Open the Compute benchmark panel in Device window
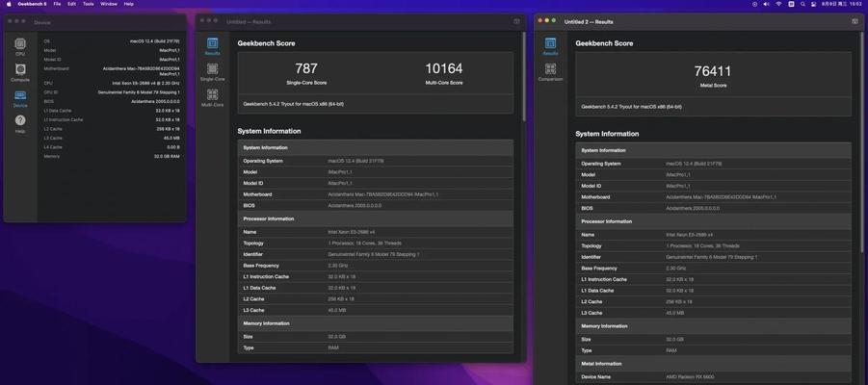 [20, 72]
